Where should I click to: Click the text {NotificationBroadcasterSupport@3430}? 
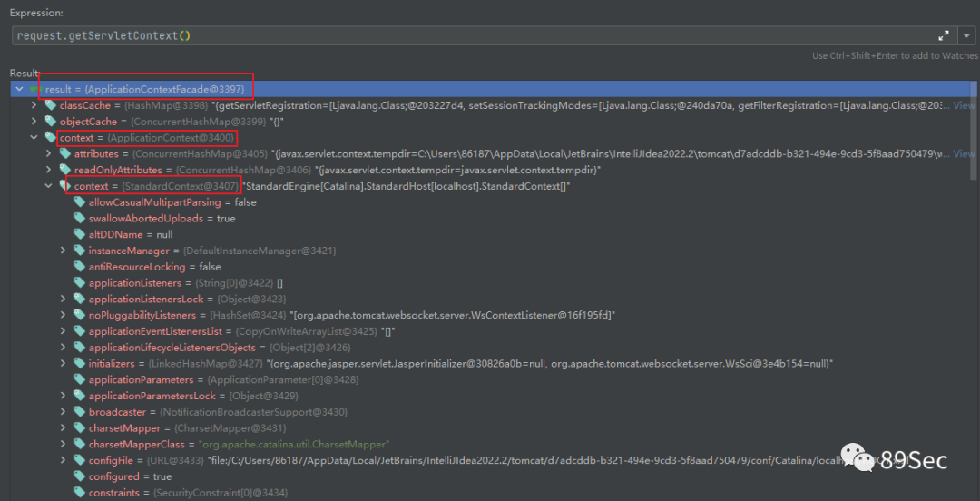254,413
